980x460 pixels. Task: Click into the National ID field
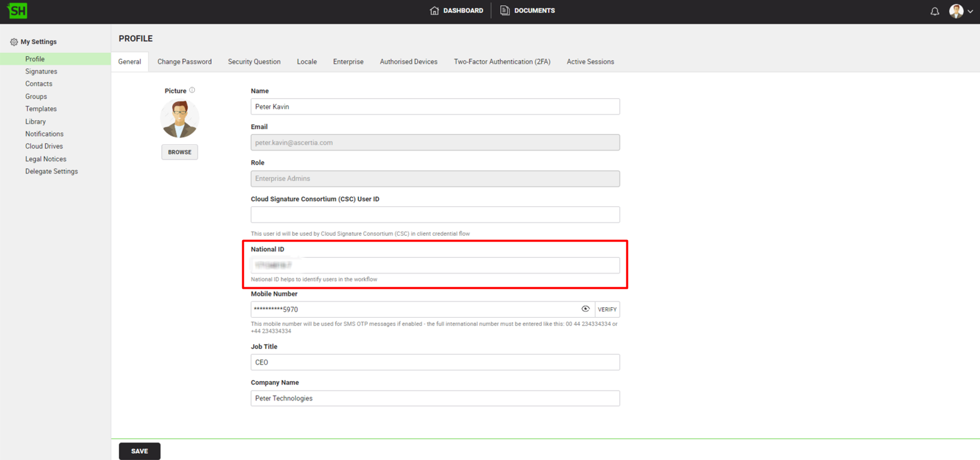tap(435, 266)
